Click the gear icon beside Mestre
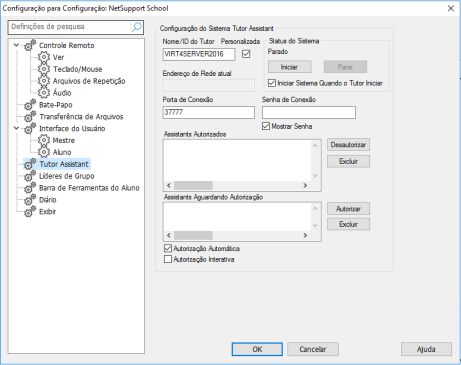Screen dimensions: 461x365 (x=44, y=140)
